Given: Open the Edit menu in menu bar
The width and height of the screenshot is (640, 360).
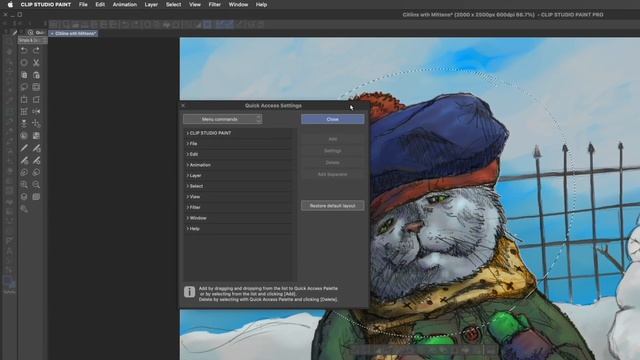Looking at the screenshot, I should pyautogui.click(x=100, y=4).
